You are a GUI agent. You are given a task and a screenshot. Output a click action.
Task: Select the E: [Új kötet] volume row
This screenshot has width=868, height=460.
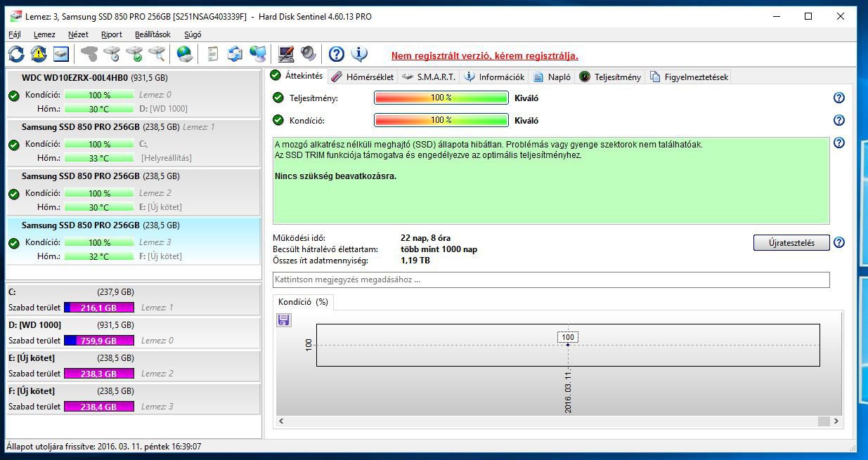pyautogui.click(x=134, y=365)
